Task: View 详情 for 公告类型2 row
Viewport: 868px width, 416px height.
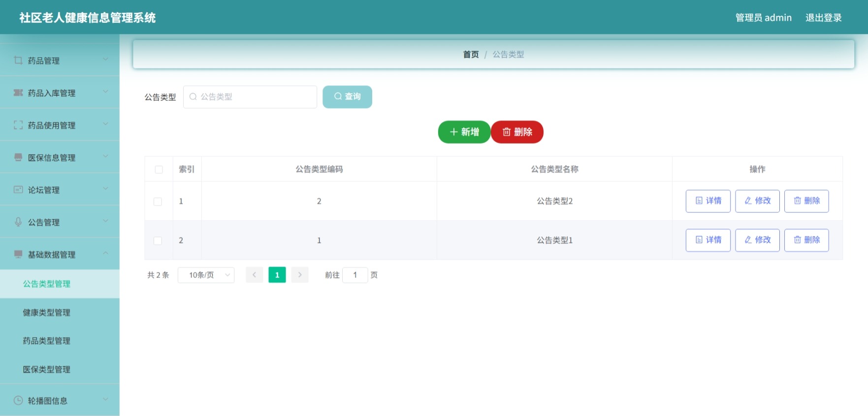Action: click(x=708, y=201)
